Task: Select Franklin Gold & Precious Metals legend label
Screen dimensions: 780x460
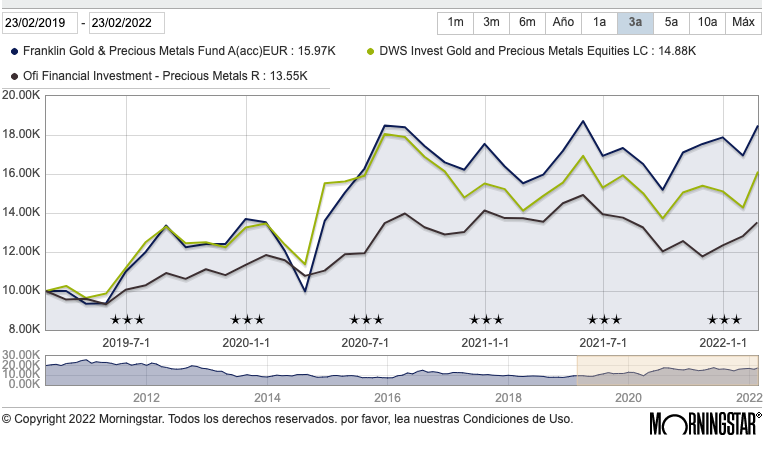Action: coord(179,51)
